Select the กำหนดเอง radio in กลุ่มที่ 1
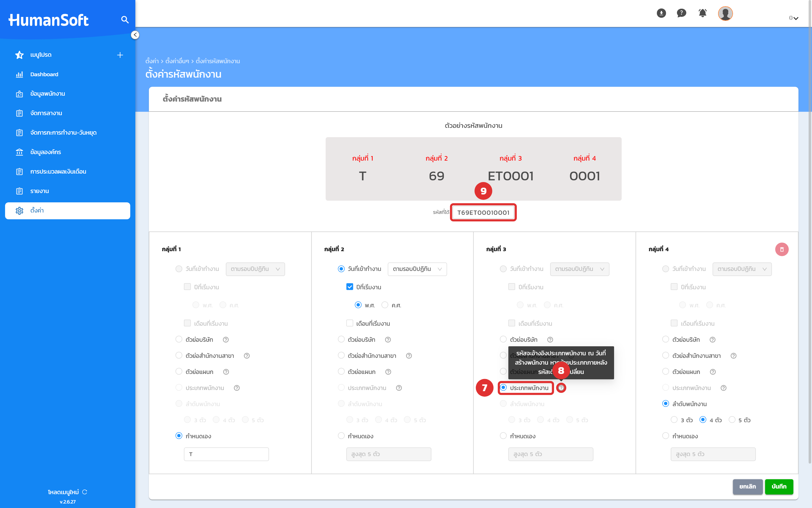812x508 pixels. tap(179, 436)
